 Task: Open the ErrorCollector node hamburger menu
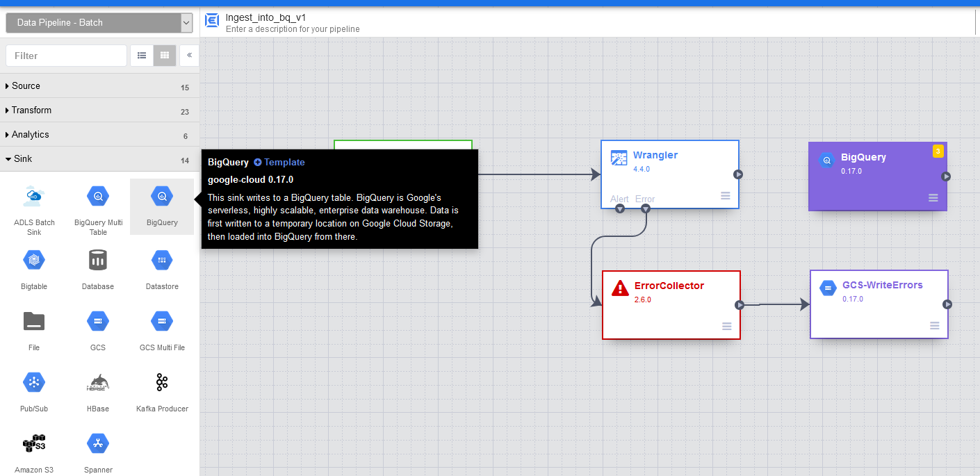[x=727, y=327]
